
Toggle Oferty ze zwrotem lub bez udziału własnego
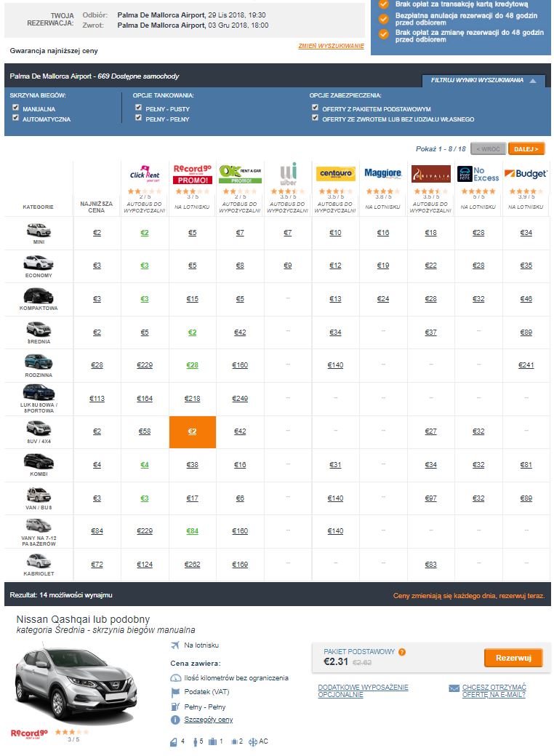(x=315, y=118)
